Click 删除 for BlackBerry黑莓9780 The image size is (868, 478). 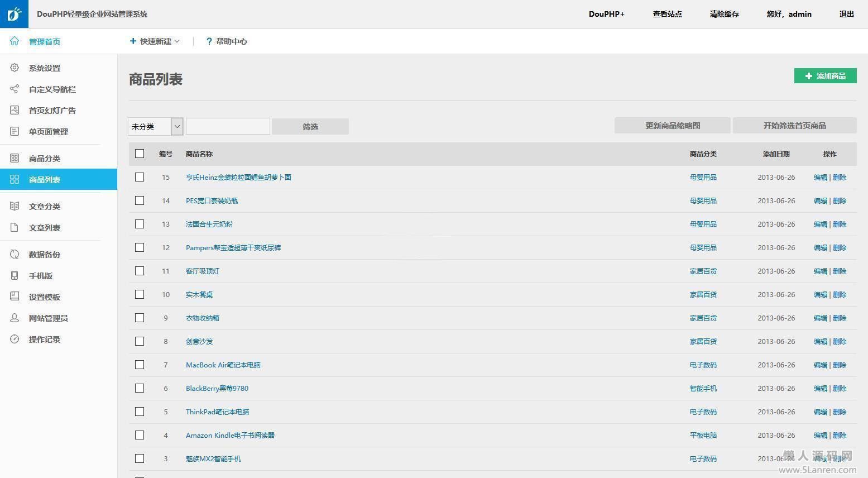point(840,389)
